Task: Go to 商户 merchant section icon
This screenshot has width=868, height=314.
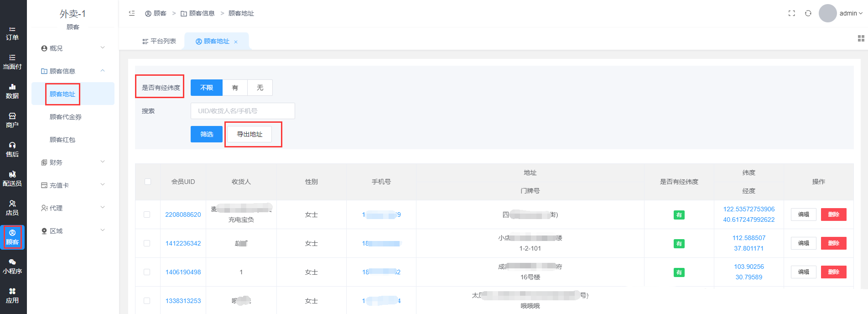Action: 12,120
